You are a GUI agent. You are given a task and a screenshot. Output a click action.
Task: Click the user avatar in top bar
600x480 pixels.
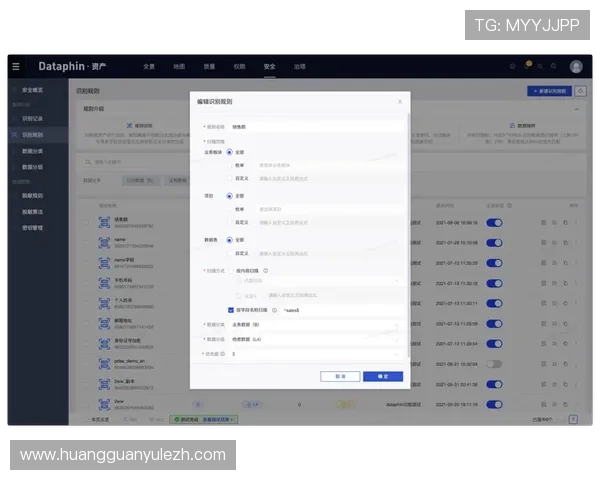click(576, 66)
